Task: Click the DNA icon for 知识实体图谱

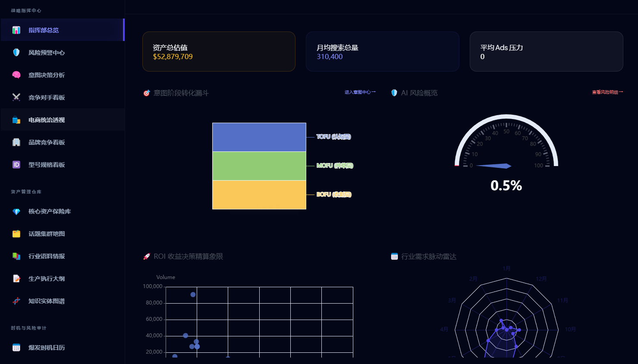Action: tap(16, 301)
